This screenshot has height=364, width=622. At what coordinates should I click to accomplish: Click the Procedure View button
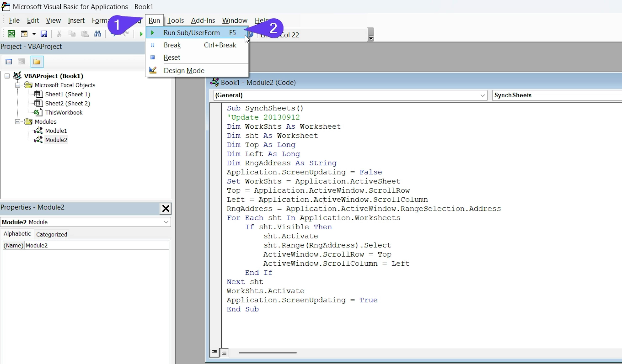pyautogui.click(x=214, y=352)
